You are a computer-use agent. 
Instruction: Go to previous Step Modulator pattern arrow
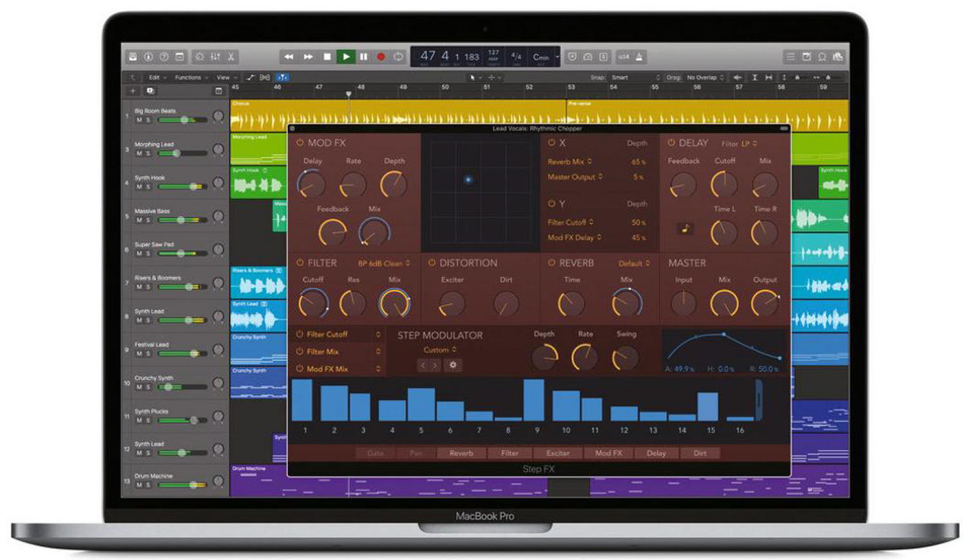coord(423,365)
